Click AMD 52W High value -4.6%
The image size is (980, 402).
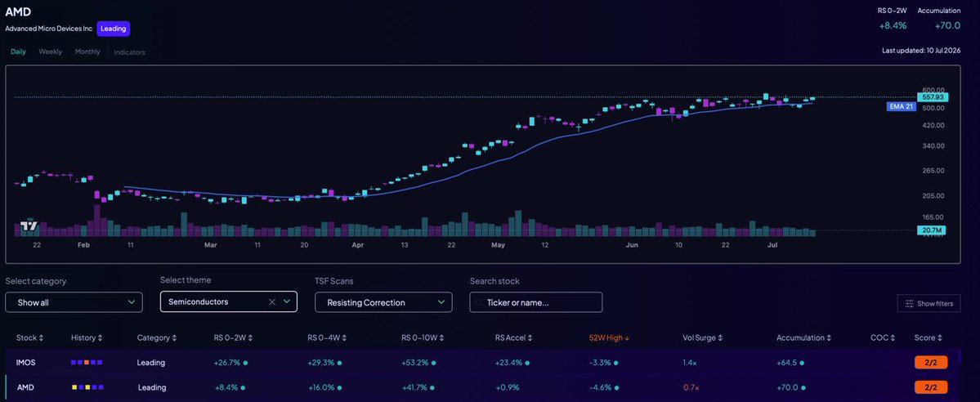(x=600, y=387)
